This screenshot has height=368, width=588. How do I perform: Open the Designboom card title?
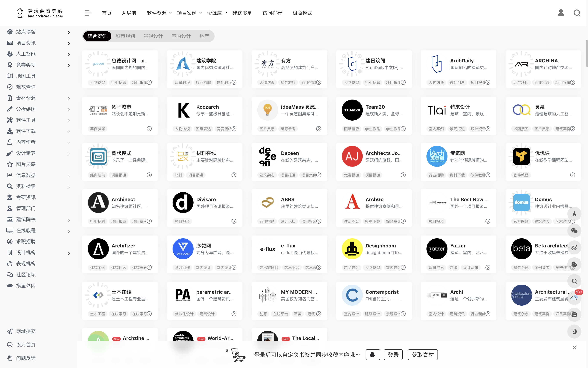380,246
